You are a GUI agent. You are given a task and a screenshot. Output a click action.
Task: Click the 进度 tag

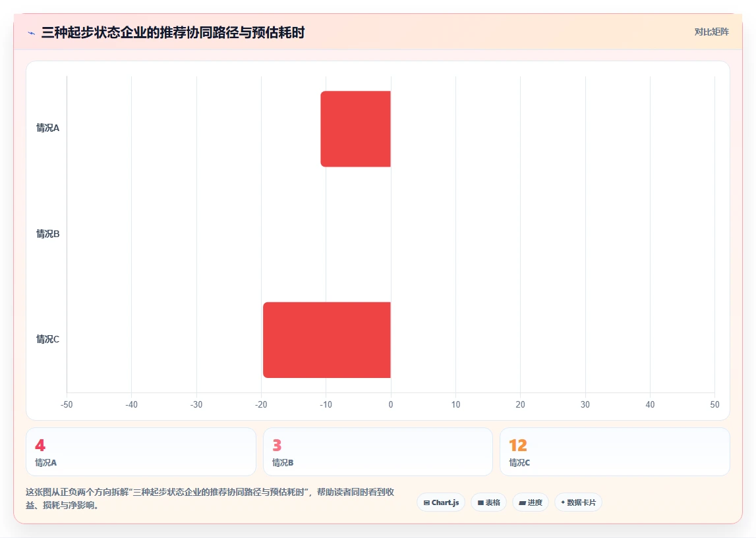click(x=531, y=502)
